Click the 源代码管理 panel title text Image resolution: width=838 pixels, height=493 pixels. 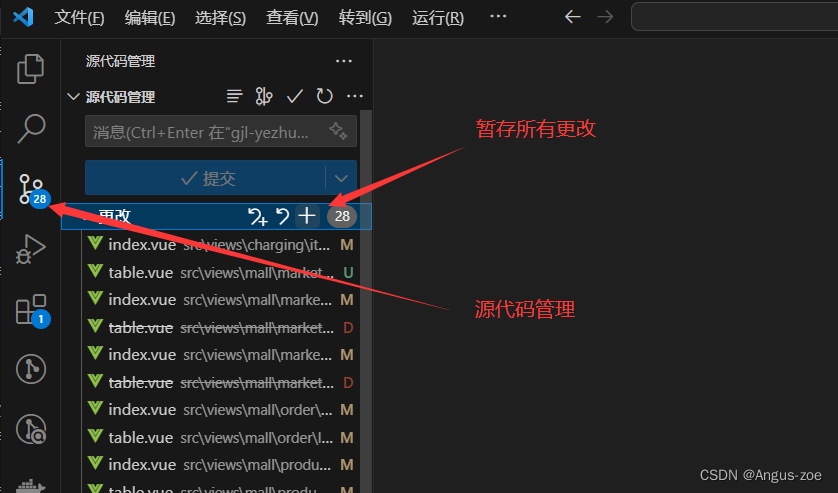(x=120, y=61)
